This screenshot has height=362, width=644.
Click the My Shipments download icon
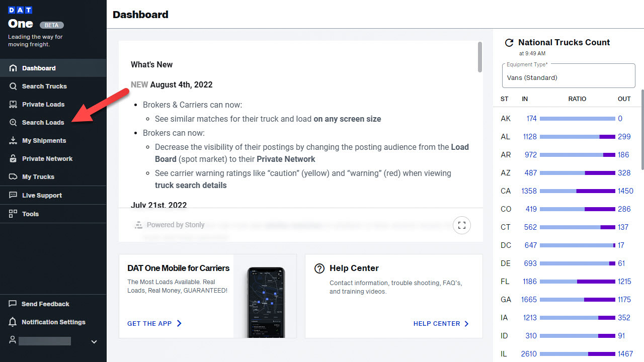pyautogui.click(x=13, y=140)
